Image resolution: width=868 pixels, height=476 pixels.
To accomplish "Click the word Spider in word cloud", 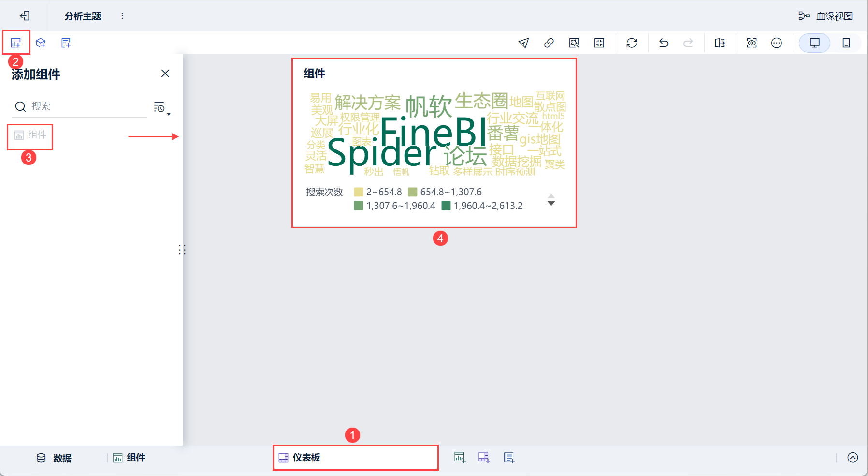I will click(382, 154).
